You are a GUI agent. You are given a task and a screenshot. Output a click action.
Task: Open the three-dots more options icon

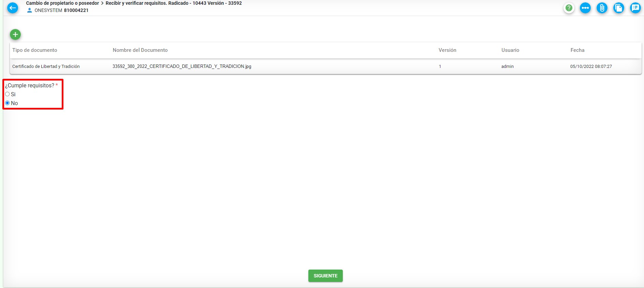(585, 8)
